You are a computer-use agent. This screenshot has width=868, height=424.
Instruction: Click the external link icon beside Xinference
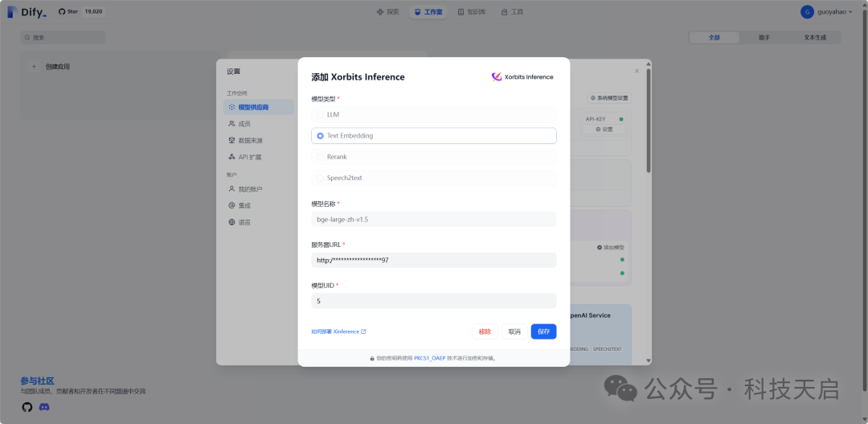point(363,331)
